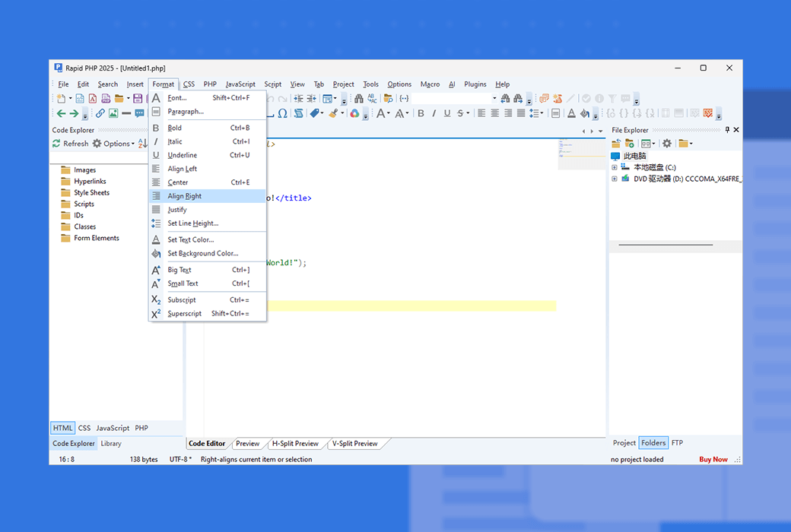Click the green Forward arrow icon
The height and width of the screenshot is (532, 791).
point(74,113)
